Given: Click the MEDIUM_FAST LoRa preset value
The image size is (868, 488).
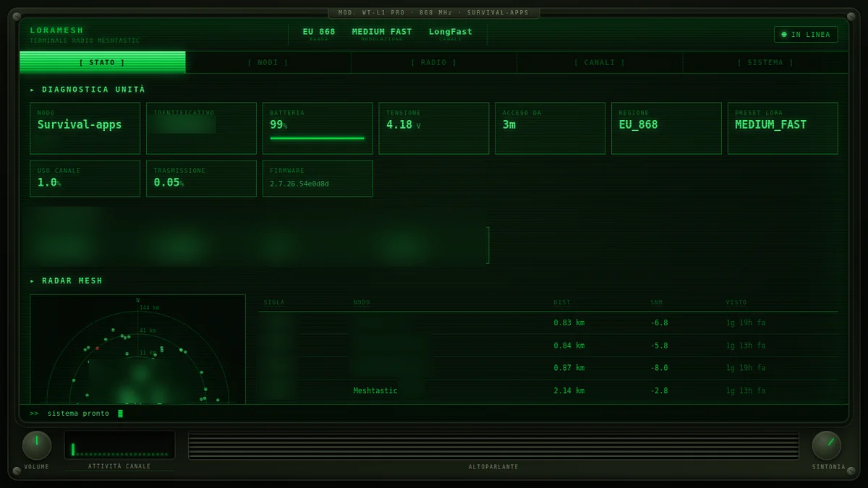Looking at the screenshot, I should (x=771, y=125).
